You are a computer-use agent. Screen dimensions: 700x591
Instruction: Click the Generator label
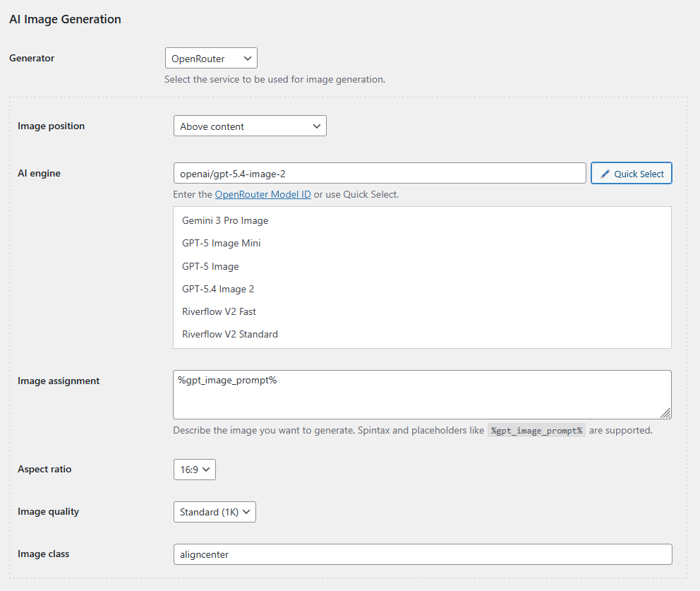coord(32,58)
